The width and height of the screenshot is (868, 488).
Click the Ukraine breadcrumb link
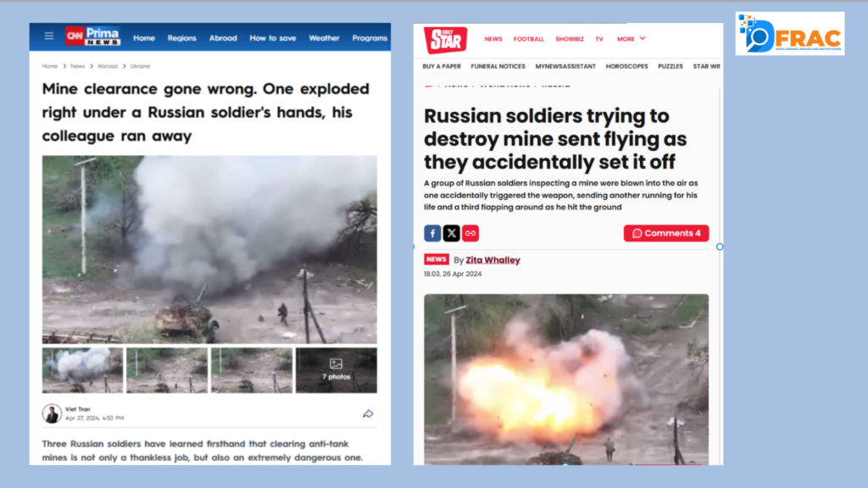[140, 66]
